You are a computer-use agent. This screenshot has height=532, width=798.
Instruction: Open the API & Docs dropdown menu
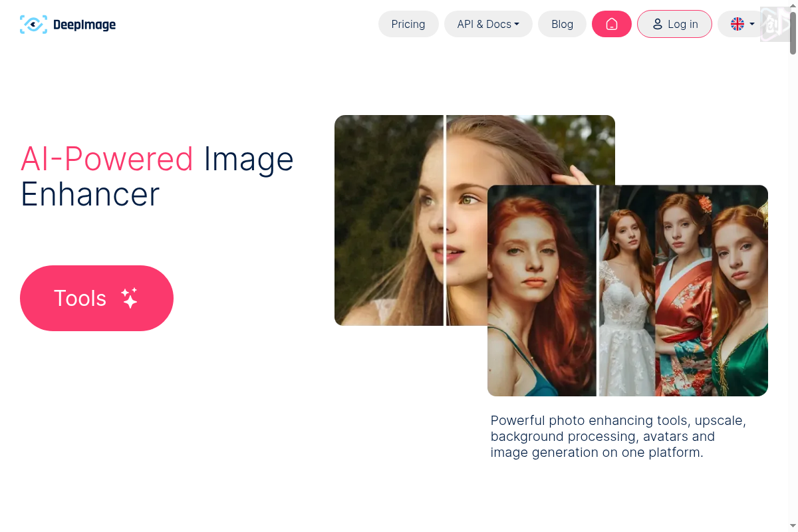488,24
